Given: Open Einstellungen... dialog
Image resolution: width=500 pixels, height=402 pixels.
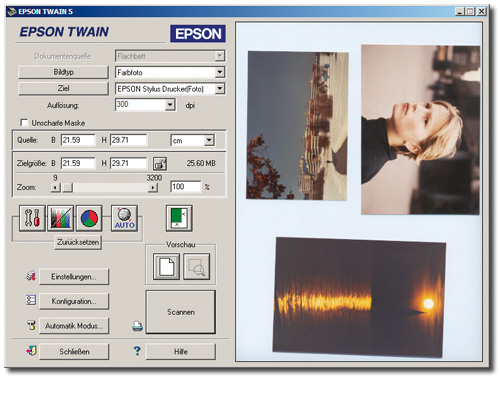Looking at the screenshot, I should [x=74, y=277].
